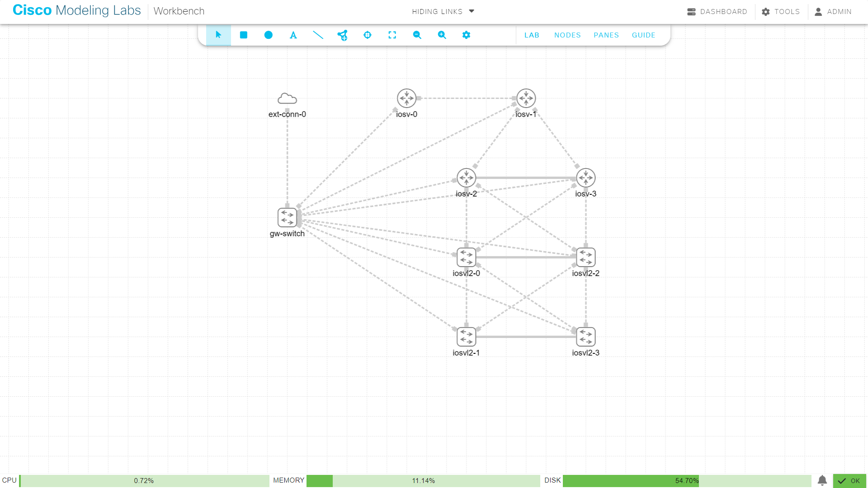Open the canvas settings gear
The height and width of the screenshot is (488, 868).
click(x=466, y=35)
